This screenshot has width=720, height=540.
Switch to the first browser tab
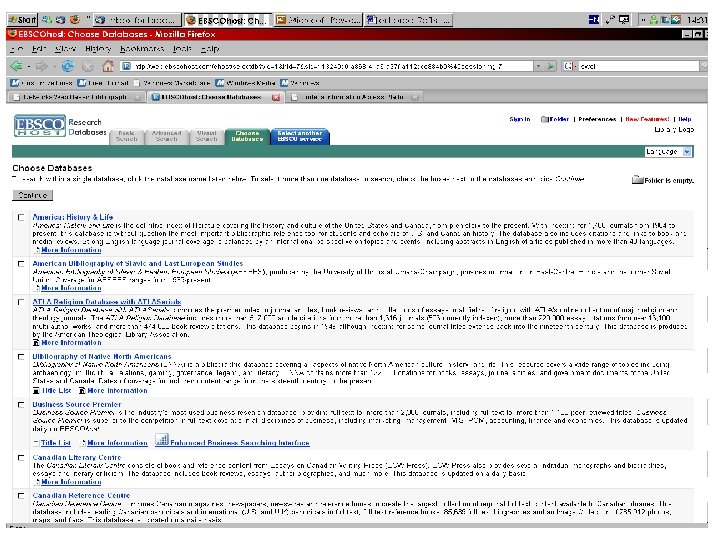coord(76,97)
